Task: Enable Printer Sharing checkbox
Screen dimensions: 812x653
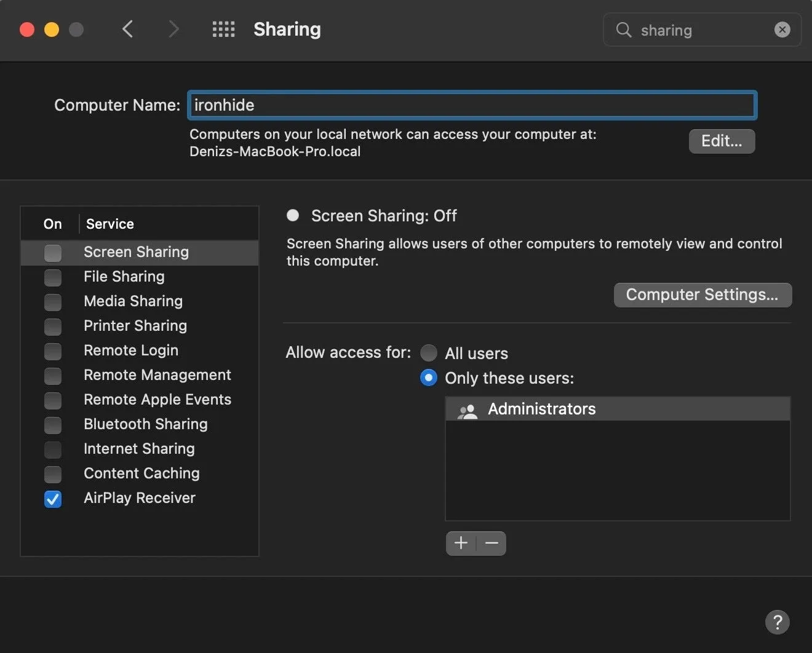Action: coord(53,326)
